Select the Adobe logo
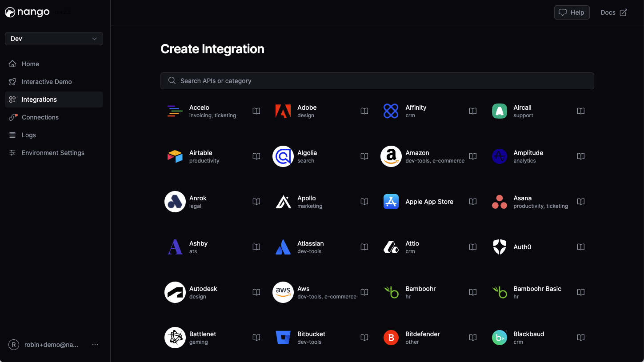The height and width of the screenshot is (362, 644). click(x=283, y=111)
